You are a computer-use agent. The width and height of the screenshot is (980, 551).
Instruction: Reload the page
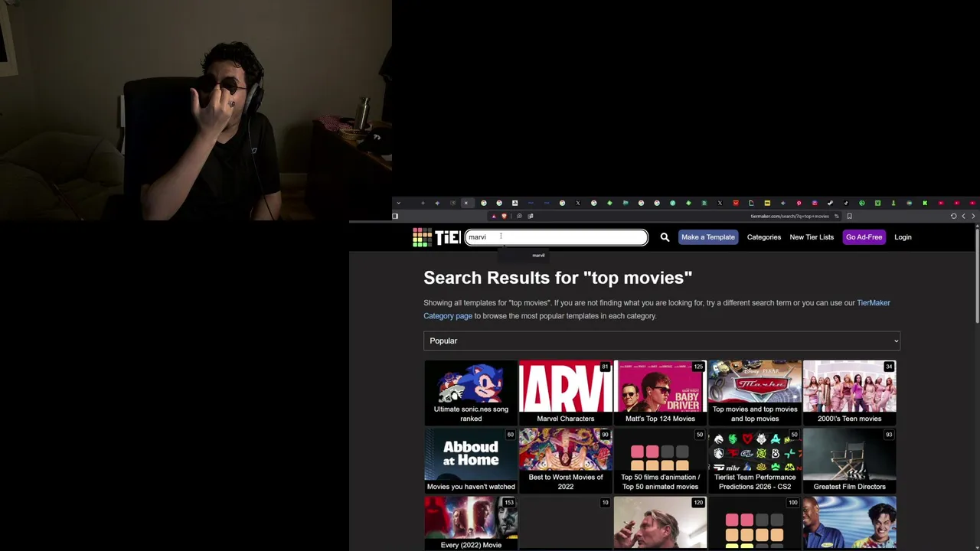tap(953, 216)
